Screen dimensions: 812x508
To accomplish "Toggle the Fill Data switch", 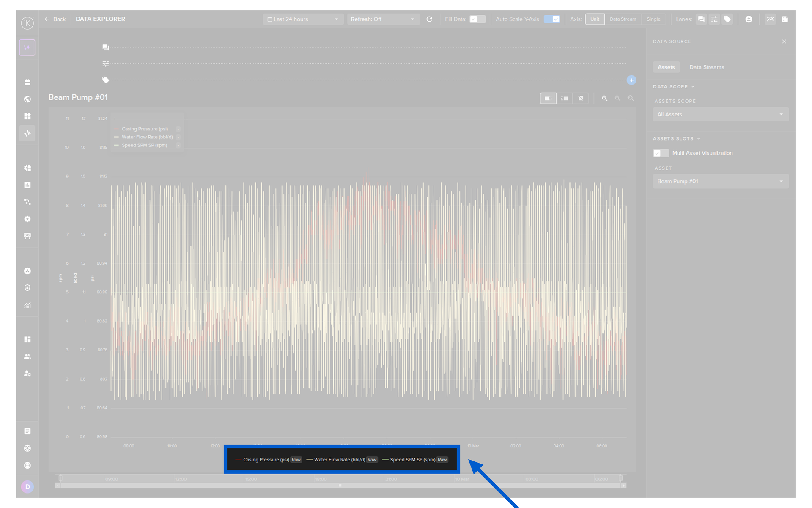I will click(x=477, y=19).
